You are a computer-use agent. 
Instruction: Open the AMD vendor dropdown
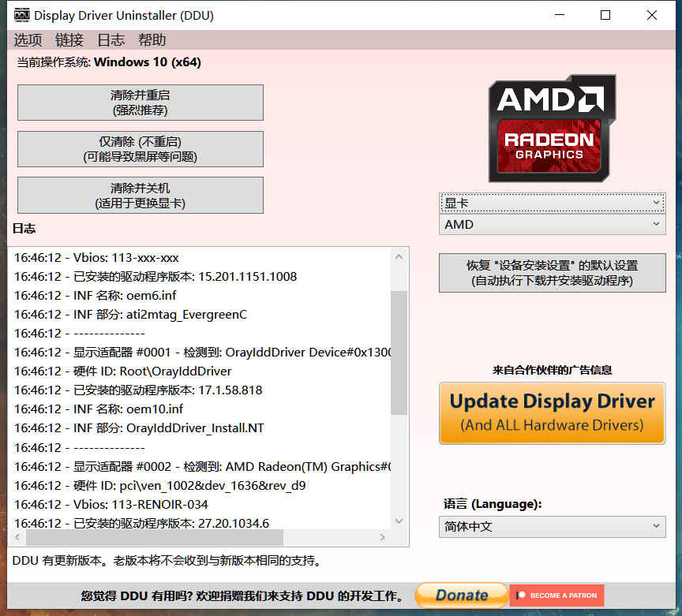[x=552, y=224]
